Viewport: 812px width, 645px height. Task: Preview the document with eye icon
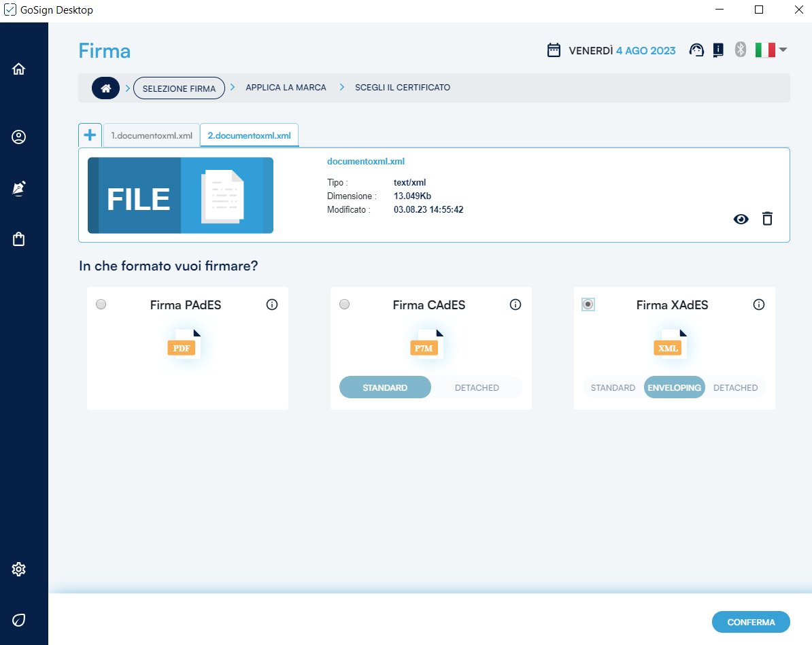pos(741,219)
